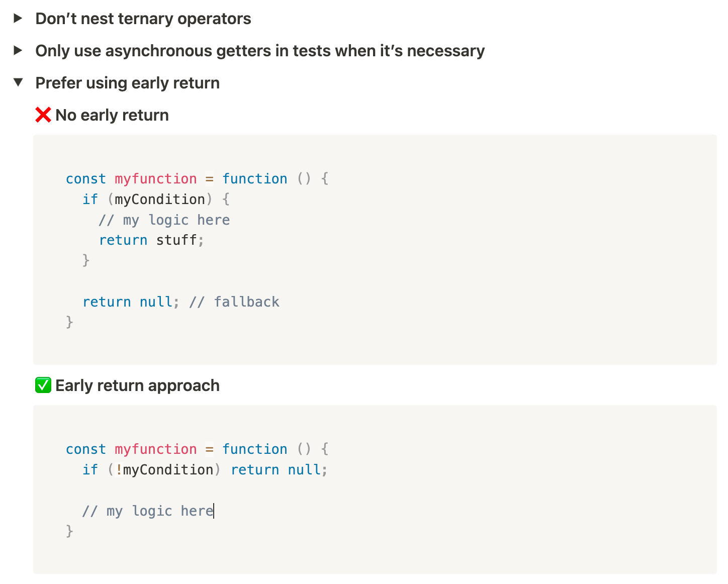
Task: Click the final closing brace of first code block
Action: pos(70,322)
